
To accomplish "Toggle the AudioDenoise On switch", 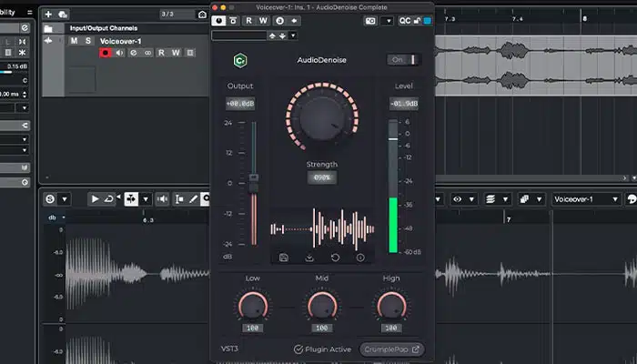I will point(404,60).
